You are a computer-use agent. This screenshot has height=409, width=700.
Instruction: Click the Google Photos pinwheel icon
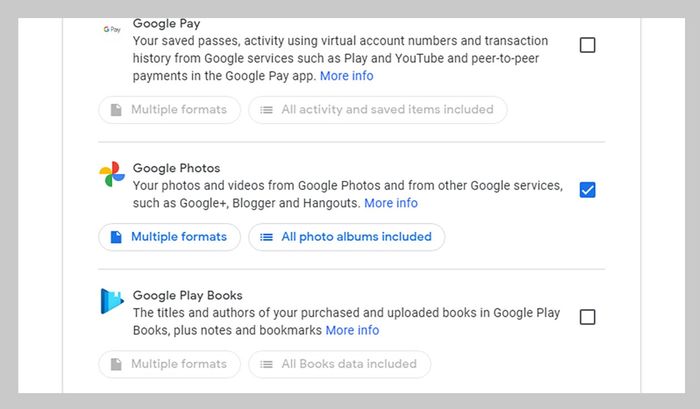click(x=112, y=174)
